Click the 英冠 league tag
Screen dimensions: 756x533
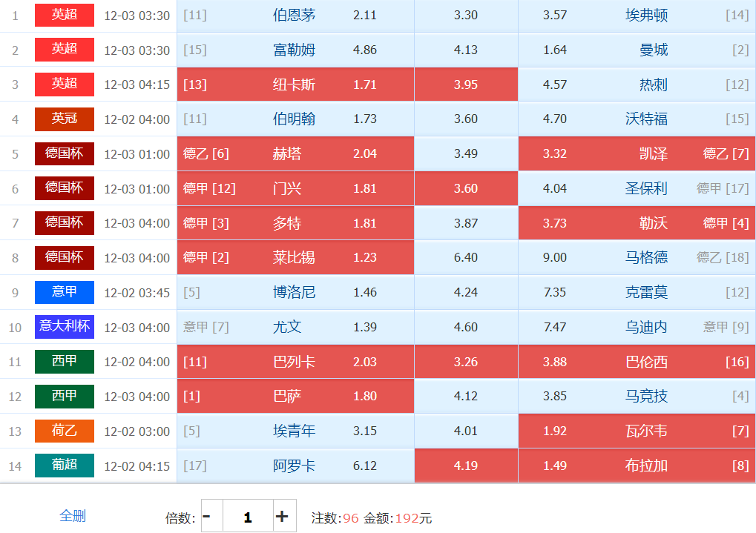tap(65, 119)
